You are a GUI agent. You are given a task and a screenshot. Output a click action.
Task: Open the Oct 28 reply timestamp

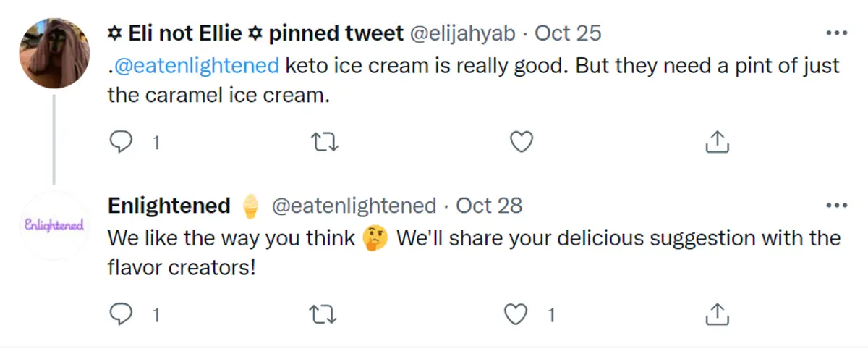tap(489, 206)
